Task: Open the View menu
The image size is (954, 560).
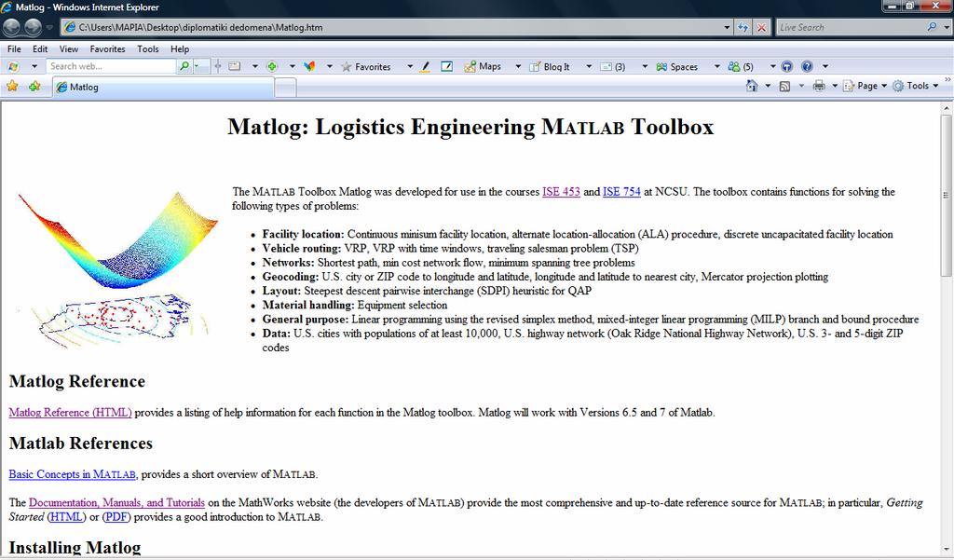Action: click(69, 48)
